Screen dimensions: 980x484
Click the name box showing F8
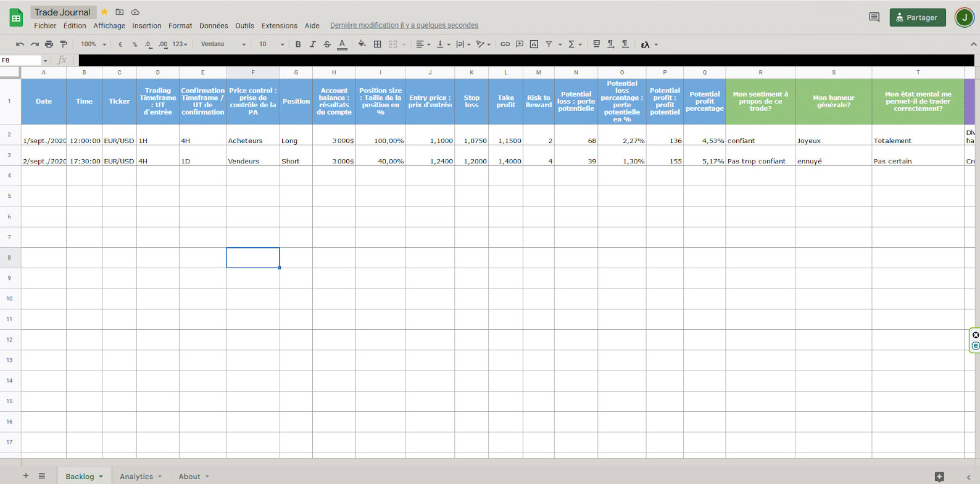tap(21, 60)
